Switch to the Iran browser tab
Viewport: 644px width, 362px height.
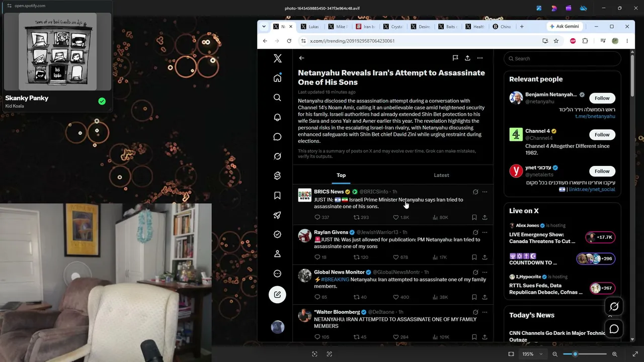point(365,27)
